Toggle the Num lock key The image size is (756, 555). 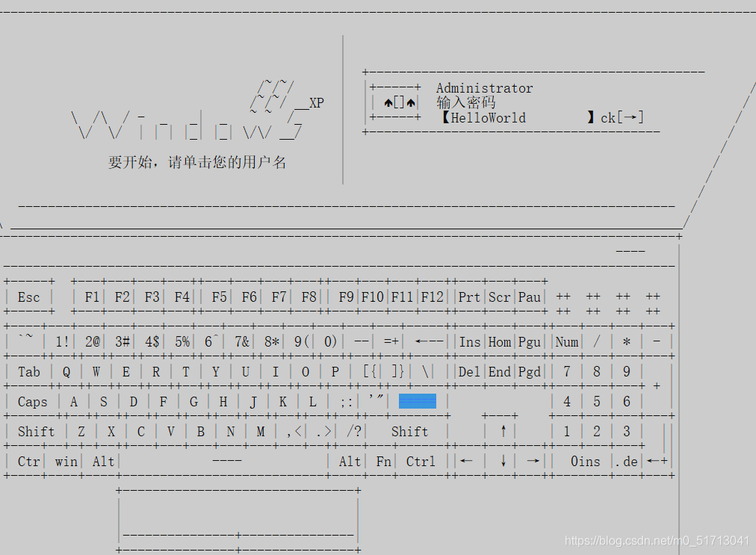pyautogui.click(x=566, y=341)
